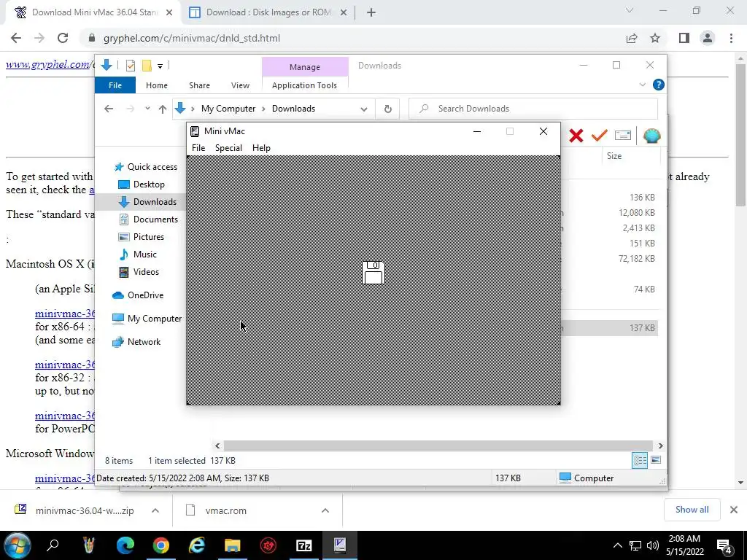Image resolution: width=747 pixels, height=560 pixels.
Task: Click the Explorer horizontal scrollbar track
Action: click(438, 446)
